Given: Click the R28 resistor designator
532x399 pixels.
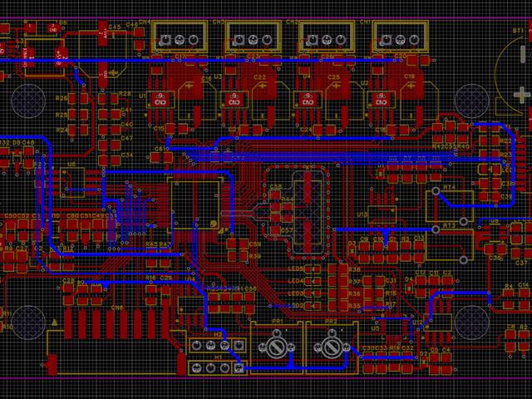Looking at the screenshot, I should [126, 94].
